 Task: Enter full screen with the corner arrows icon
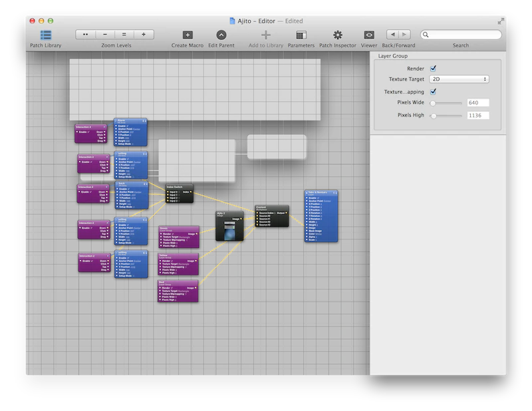pyautogui.click(x=501, y=21)
